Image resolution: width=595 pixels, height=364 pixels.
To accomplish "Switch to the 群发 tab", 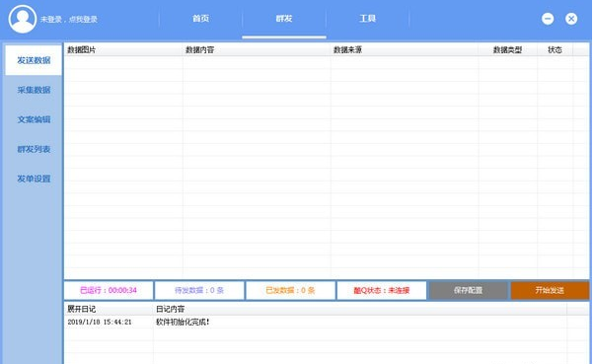I will pyautogui.click(x=284, y=19).
